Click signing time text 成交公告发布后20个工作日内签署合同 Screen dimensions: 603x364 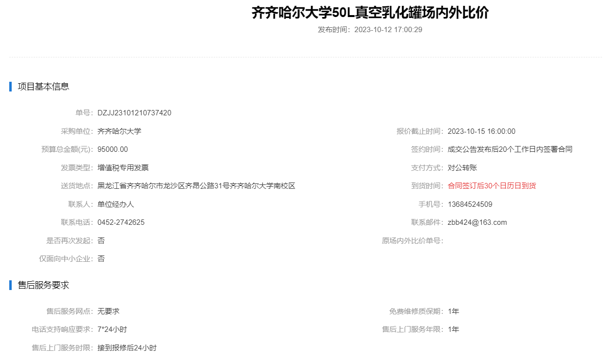[x=510, y=149]
